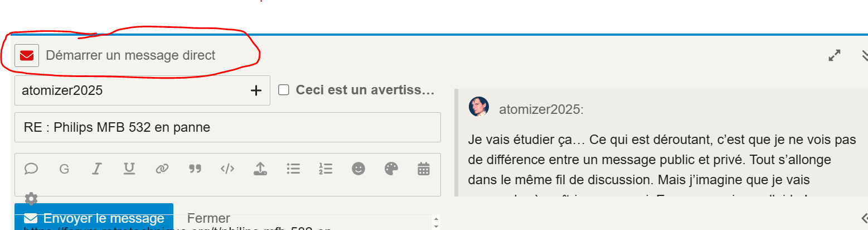This screenshot has width=868, height=230.
Task: Upload a file to the message
Action: (x=260, y=169)
